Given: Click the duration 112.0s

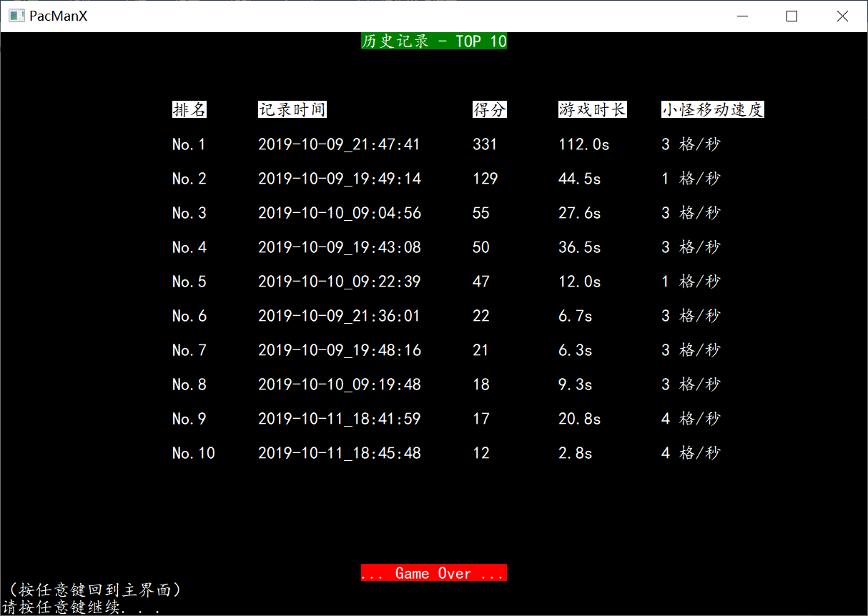Looking at the screenshot, I should (584, 144).
